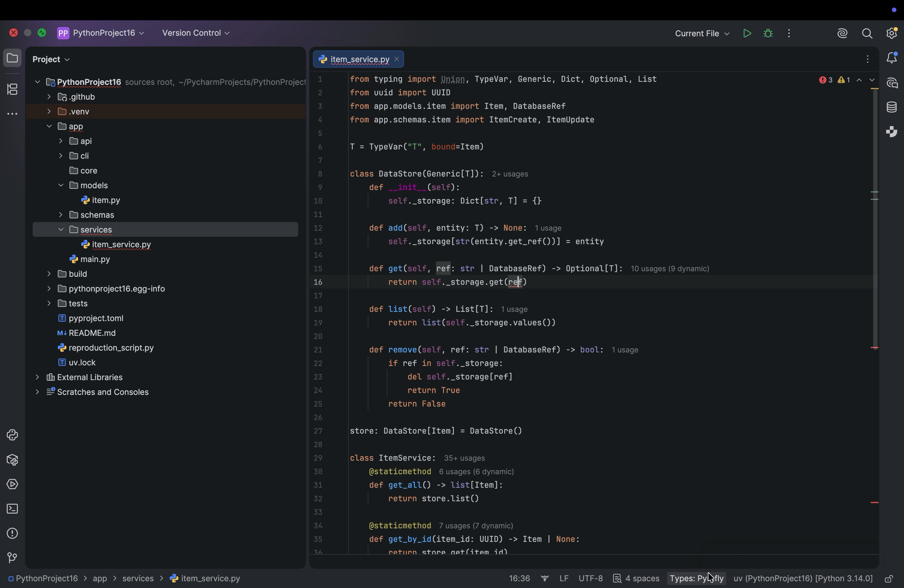
Task: Open Search Everywhere magnifier
Action: coord(867,34)
